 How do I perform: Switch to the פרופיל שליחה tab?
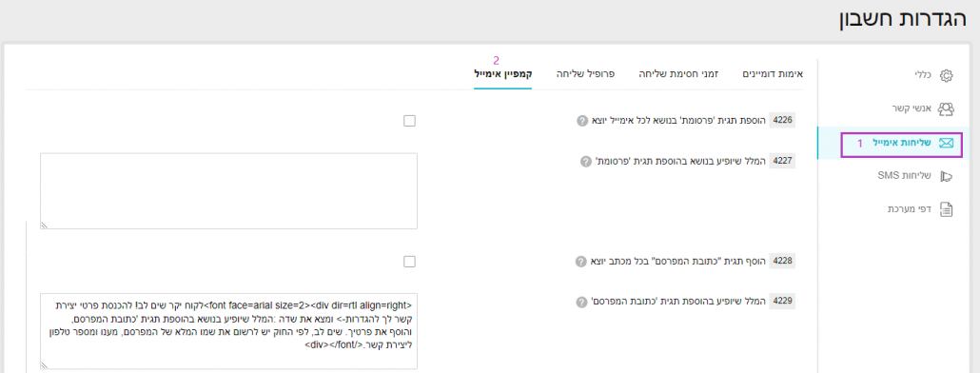tap(586, 73)
